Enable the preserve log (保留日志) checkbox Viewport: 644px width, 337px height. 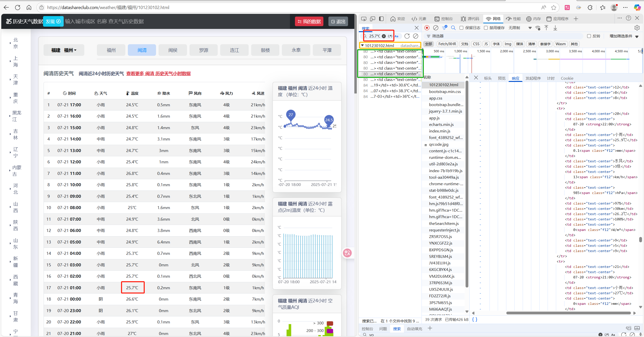click(x=462, y=28)
